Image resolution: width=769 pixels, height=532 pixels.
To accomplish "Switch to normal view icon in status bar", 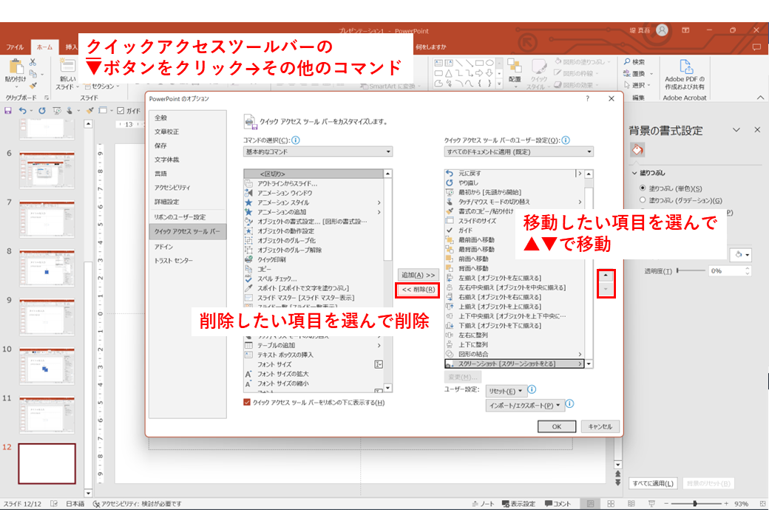I will pos(591,504).
